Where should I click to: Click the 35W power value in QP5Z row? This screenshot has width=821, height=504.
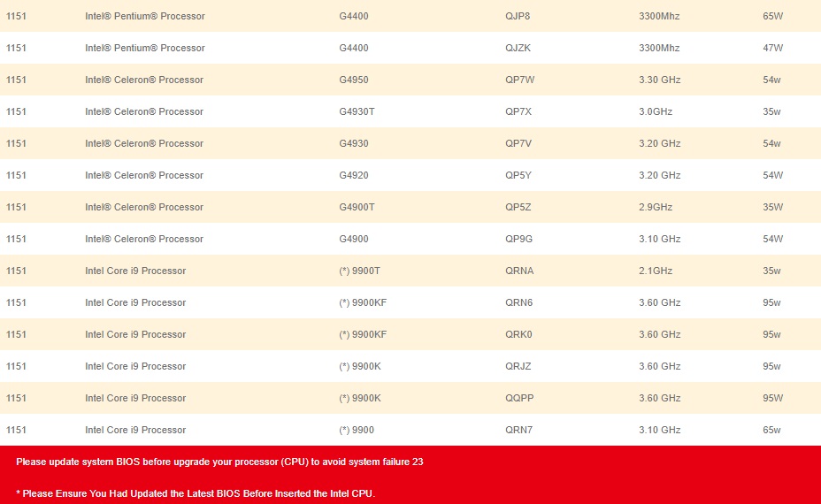tap(773, 207)
